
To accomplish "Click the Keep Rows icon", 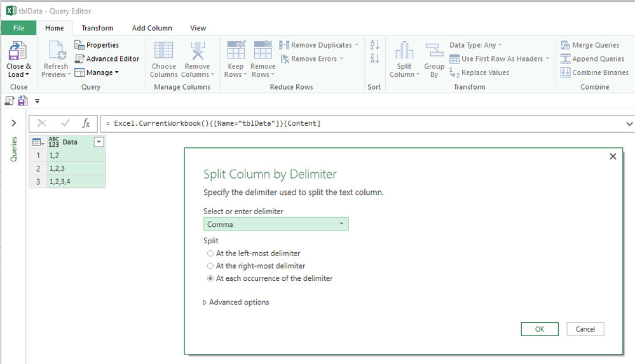I will (x=236, y=50).
